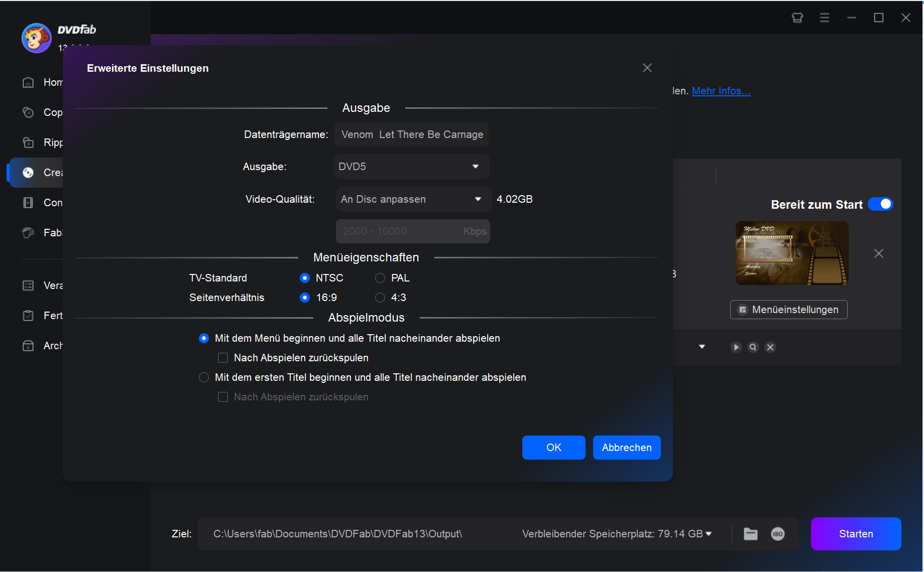Click the Starten button
The height and width of the screenshot is (572, 924).
(x=856, y=534)
